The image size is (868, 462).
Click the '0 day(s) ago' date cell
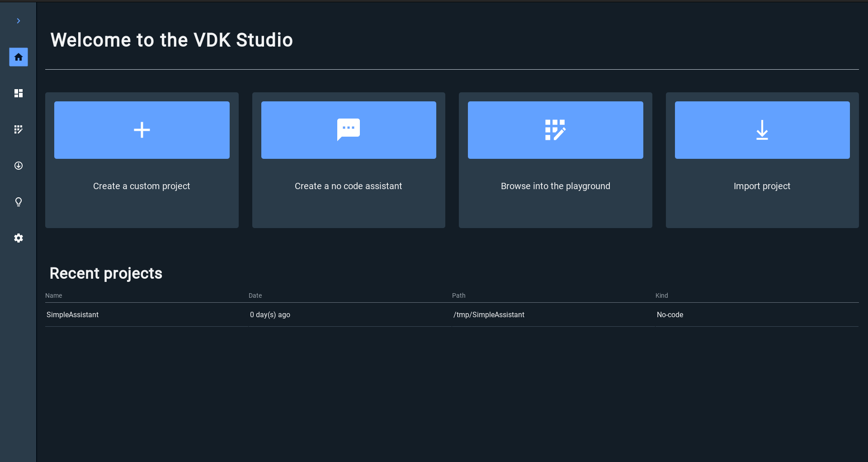(270, 314)
